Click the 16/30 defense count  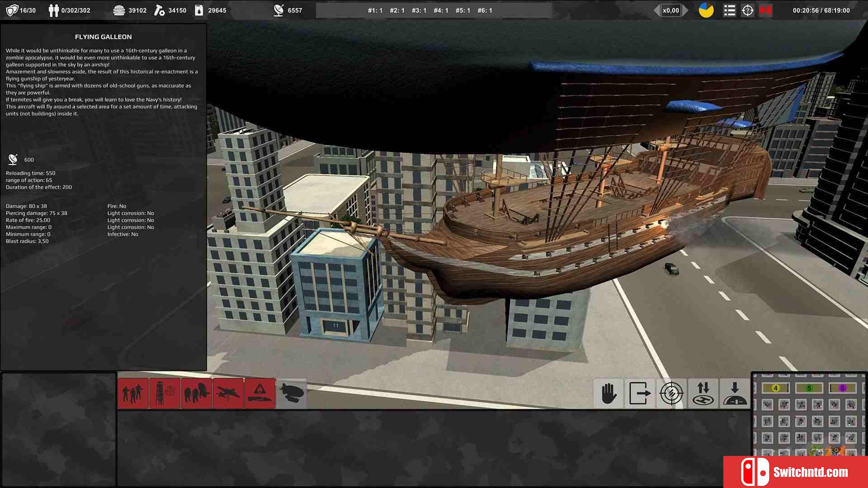(x=28, y=10)
